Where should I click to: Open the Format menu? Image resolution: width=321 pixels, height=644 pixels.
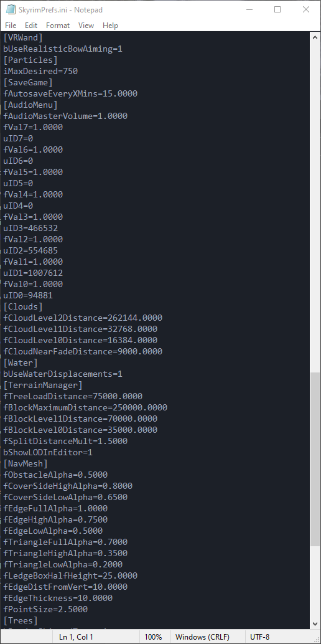click(x=58, y=26)
